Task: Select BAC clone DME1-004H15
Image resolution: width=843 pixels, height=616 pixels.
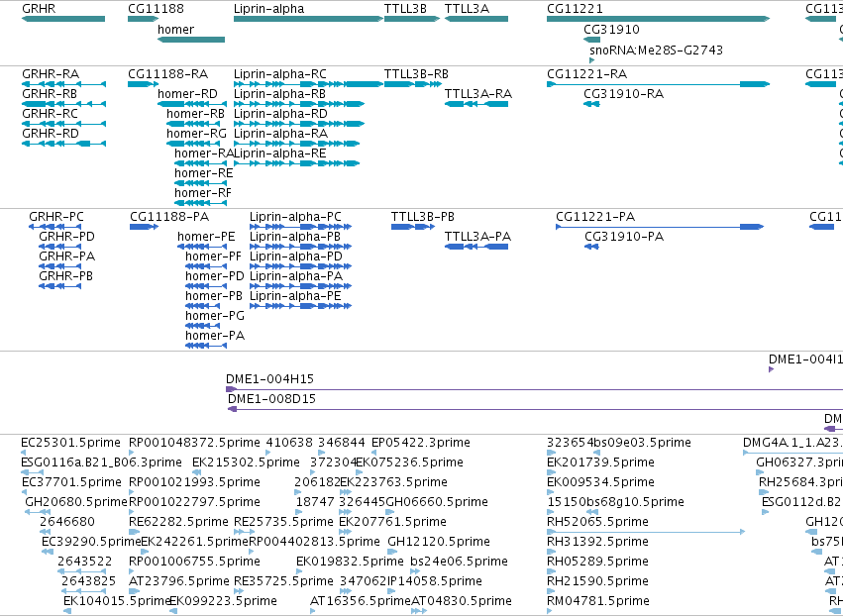Action: pos(269,379)
